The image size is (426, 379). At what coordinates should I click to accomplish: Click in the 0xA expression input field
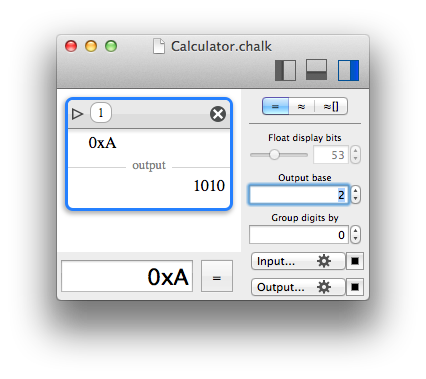127,276
